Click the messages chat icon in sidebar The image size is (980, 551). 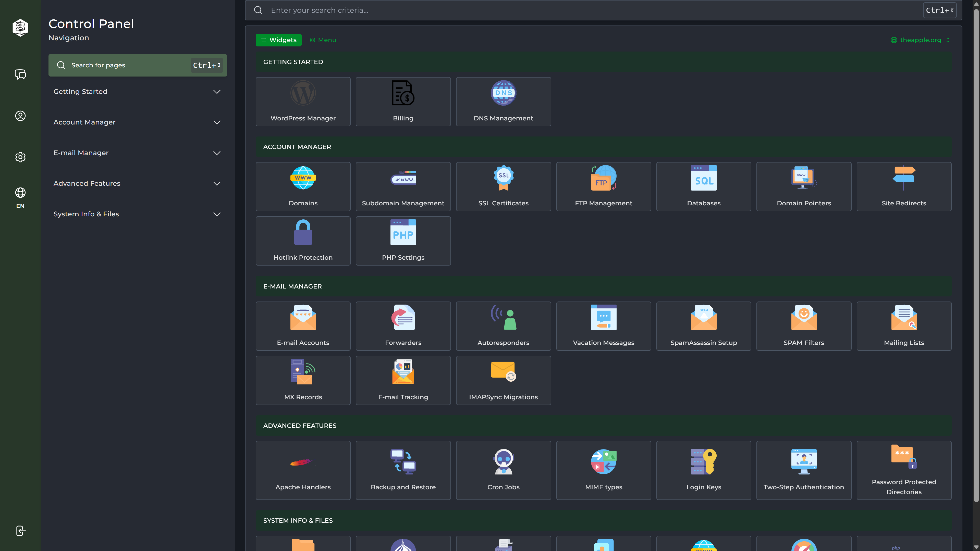20,74
